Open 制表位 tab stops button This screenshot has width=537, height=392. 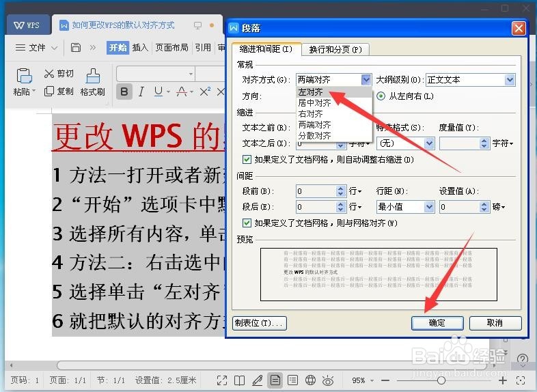(x=259, y=323)
